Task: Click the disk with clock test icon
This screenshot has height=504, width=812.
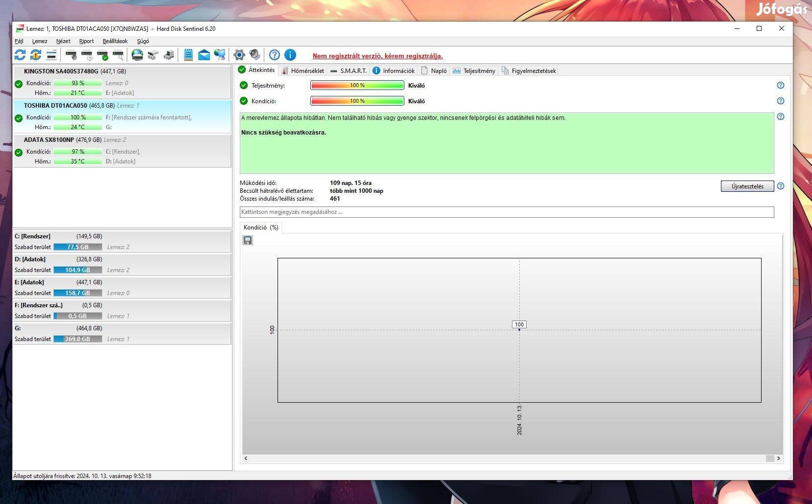Action: point(87,55)
